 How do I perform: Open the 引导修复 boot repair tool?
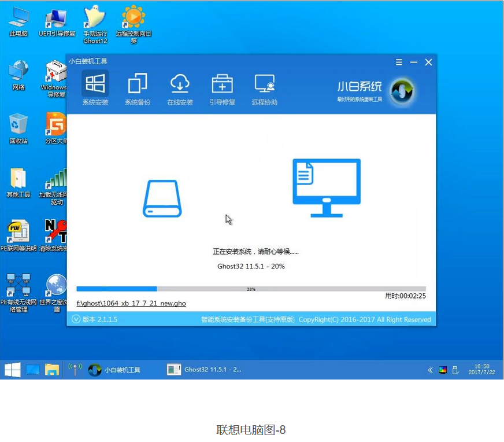222,88
